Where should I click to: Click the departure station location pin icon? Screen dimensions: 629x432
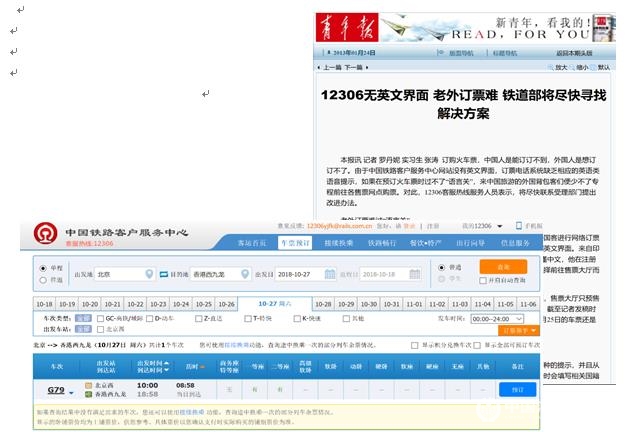pyautogui.click(x=149, y=274)
